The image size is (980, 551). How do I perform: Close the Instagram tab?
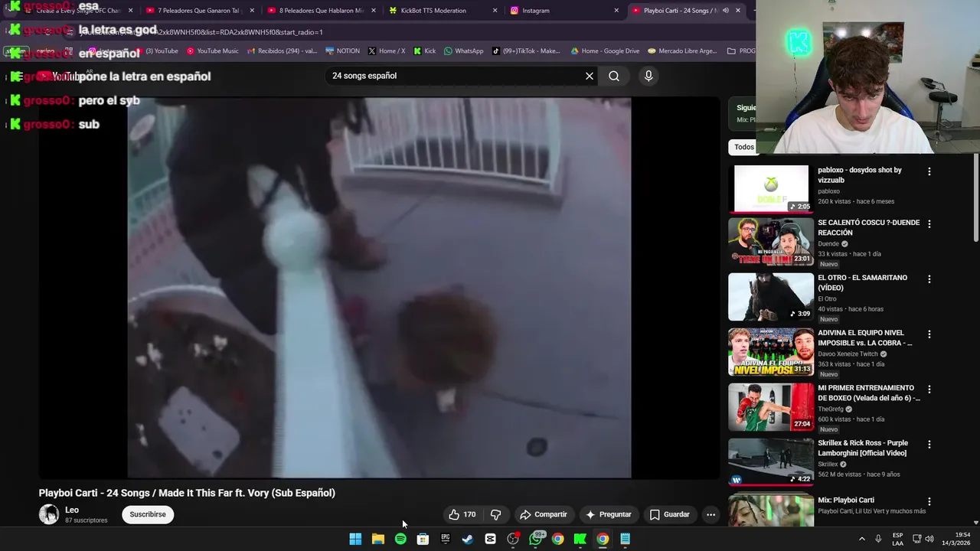point(616,11)
